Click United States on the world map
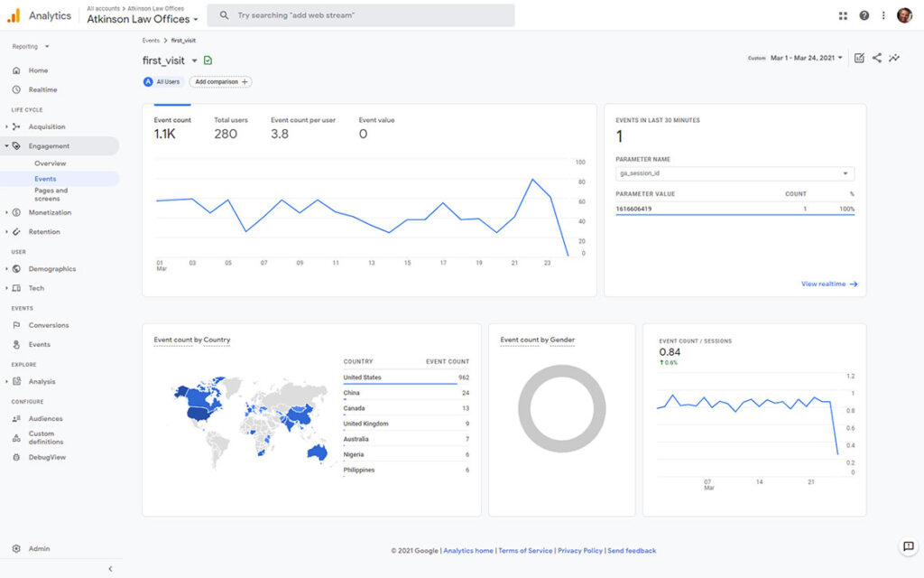This screenshot has height=578, width=924. coord(200,412)
